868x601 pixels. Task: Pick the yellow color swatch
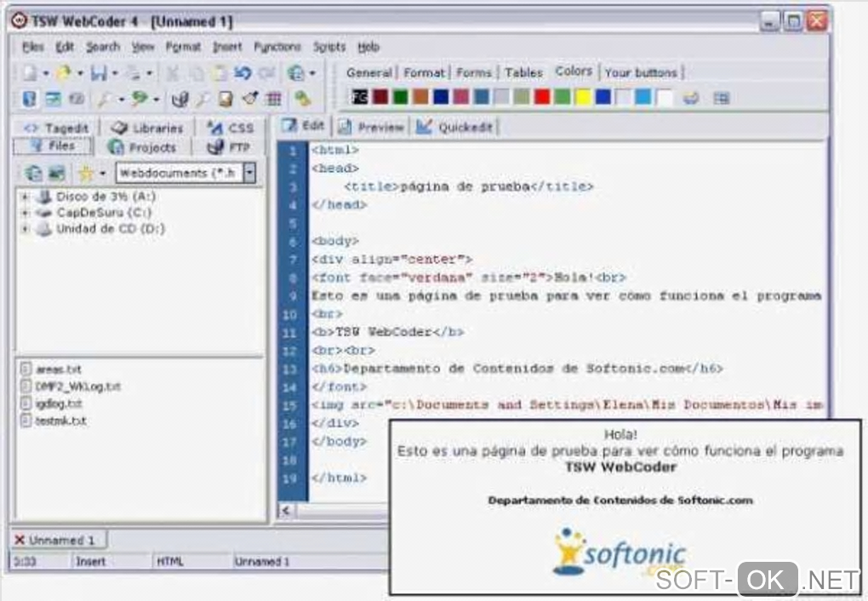click(583, 98)
